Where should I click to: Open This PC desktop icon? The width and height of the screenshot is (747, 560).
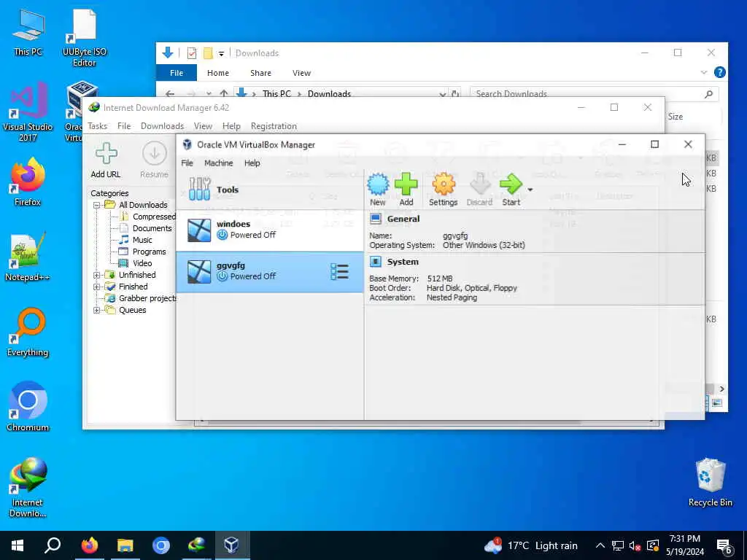pos(28,33)
